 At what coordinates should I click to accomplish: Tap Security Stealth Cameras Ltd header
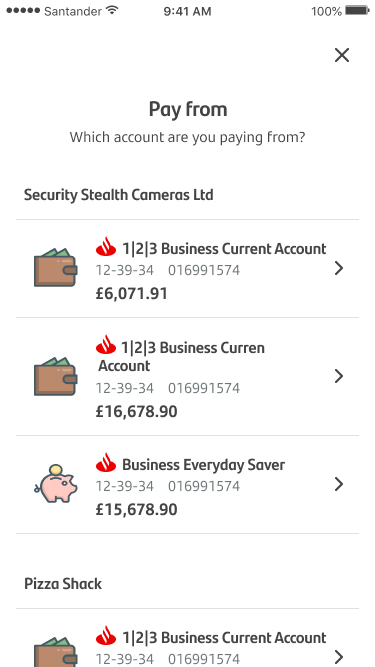point(119,195)
